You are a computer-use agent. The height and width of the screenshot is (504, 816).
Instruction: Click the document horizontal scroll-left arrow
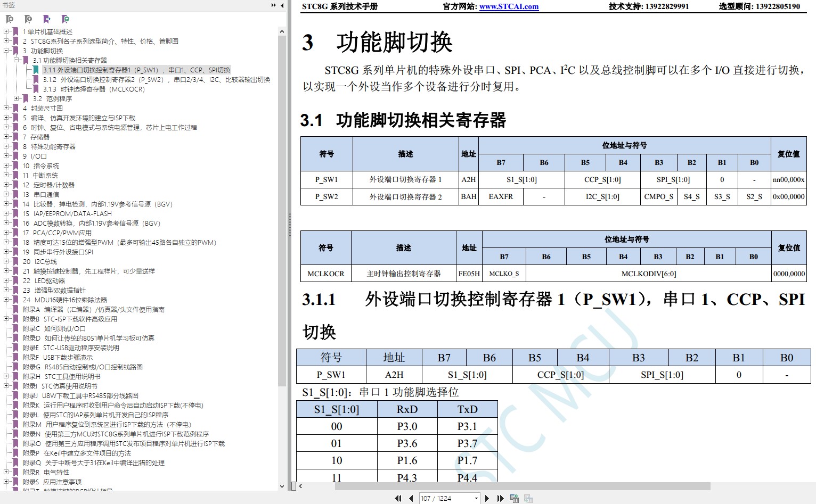(x=301, y=486)
